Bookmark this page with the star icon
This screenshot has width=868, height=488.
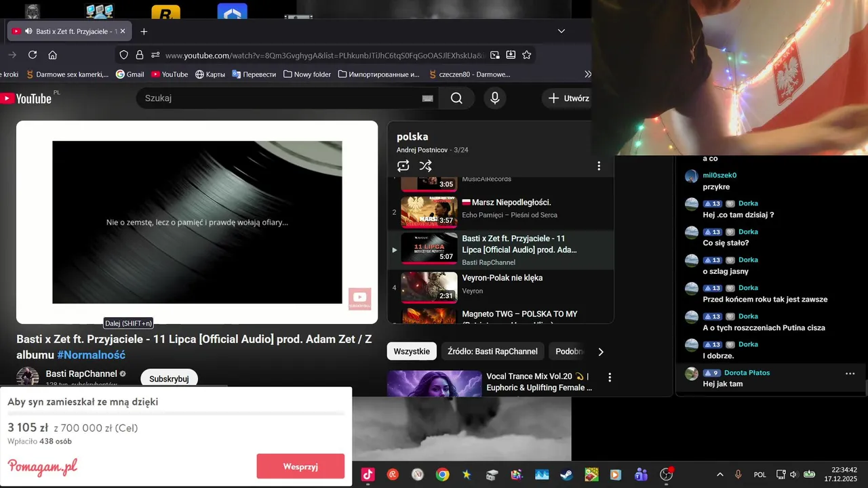527,55
